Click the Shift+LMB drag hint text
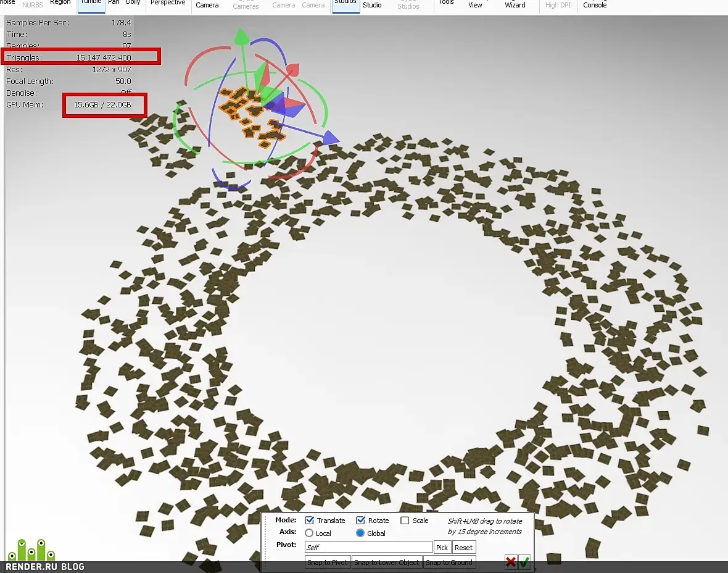 click(x=485, y=527)
